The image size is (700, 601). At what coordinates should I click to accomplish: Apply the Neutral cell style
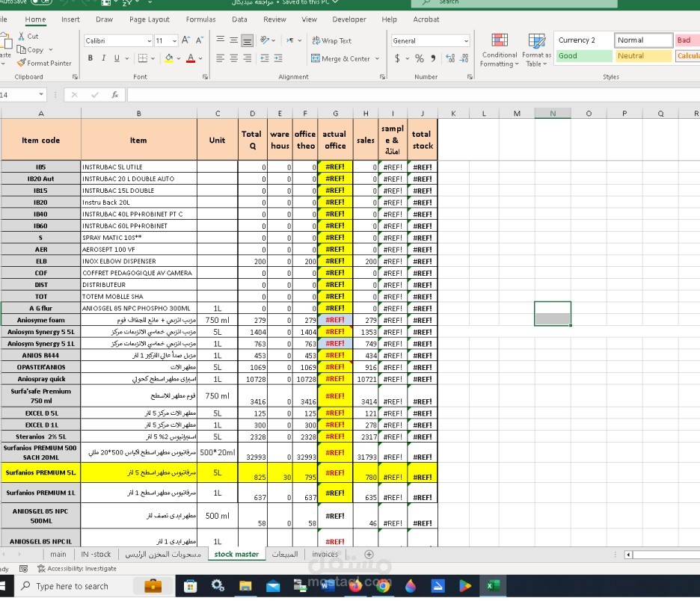click(x=643, y=56)
